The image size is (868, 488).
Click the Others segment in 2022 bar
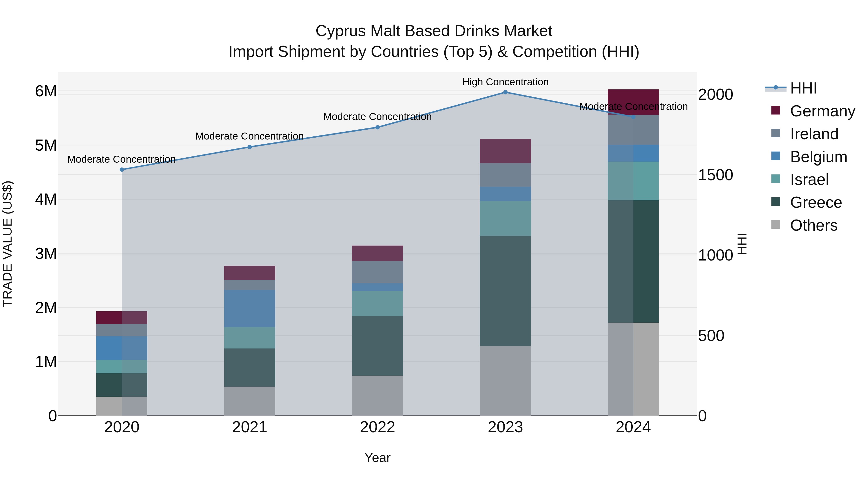[377, 395]
